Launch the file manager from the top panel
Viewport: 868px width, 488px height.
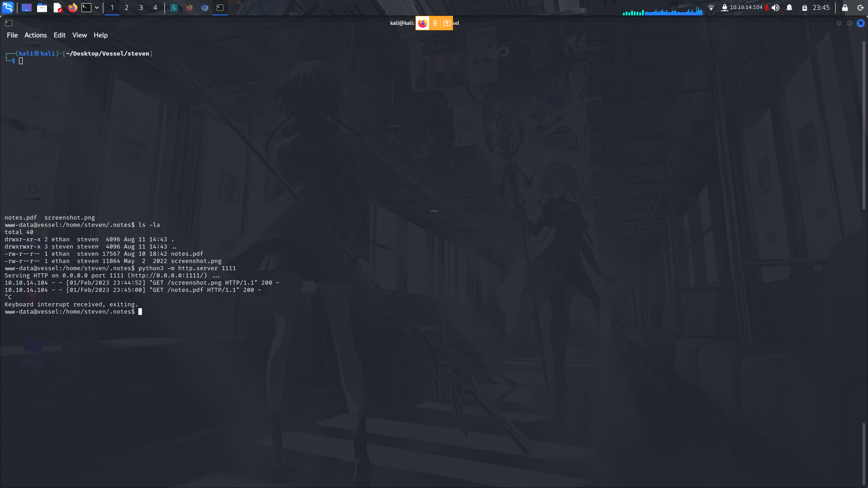pos(42,8)
